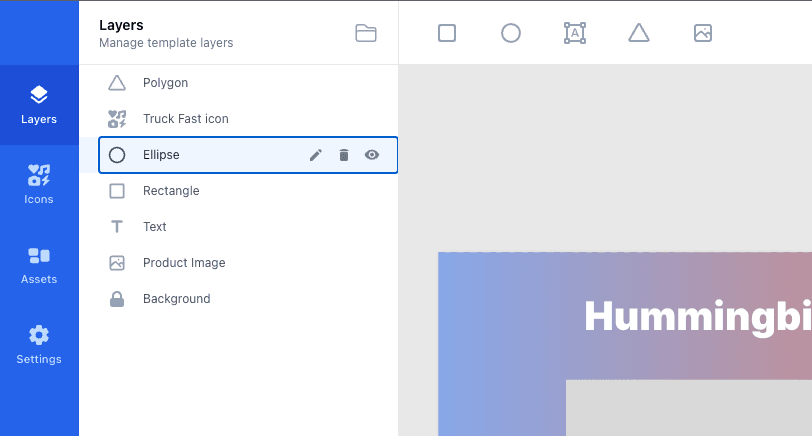812x436 pixels.
Task: Delete the Ellipse layer using trash icon
Action: (344, 155)
